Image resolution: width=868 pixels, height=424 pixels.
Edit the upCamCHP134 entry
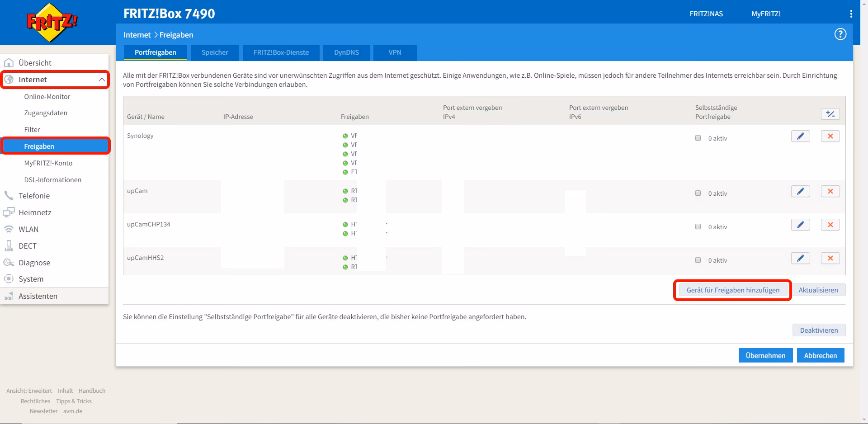tap(800, 225)
